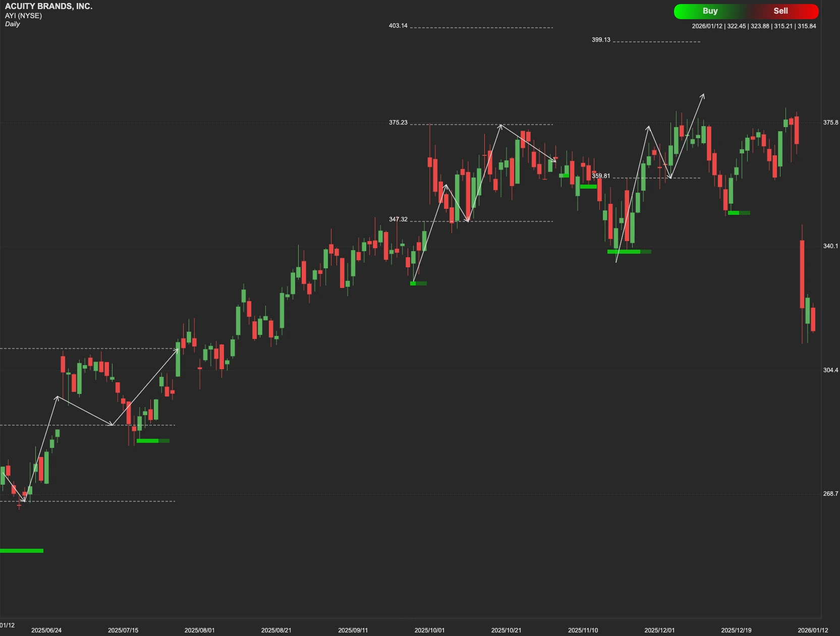Click the 347.32 price level label
This screenshot has height=636, width=840.
(x=398, y=219)
